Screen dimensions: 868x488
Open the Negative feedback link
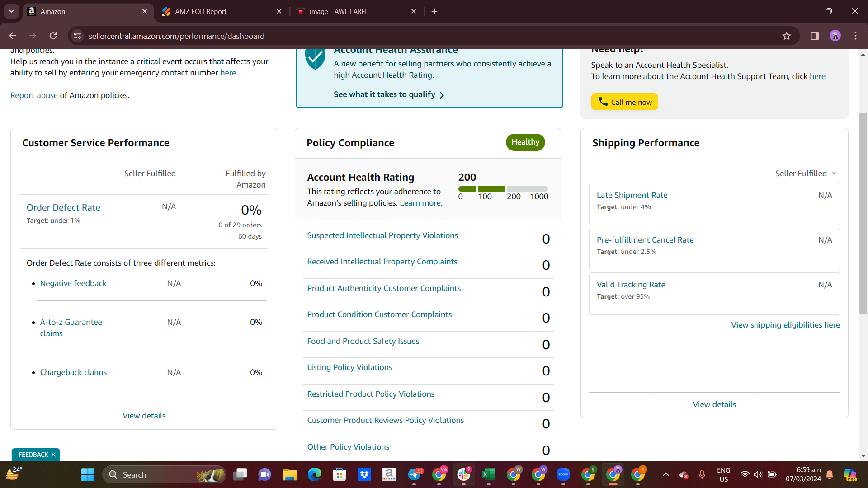pos(73,283)
